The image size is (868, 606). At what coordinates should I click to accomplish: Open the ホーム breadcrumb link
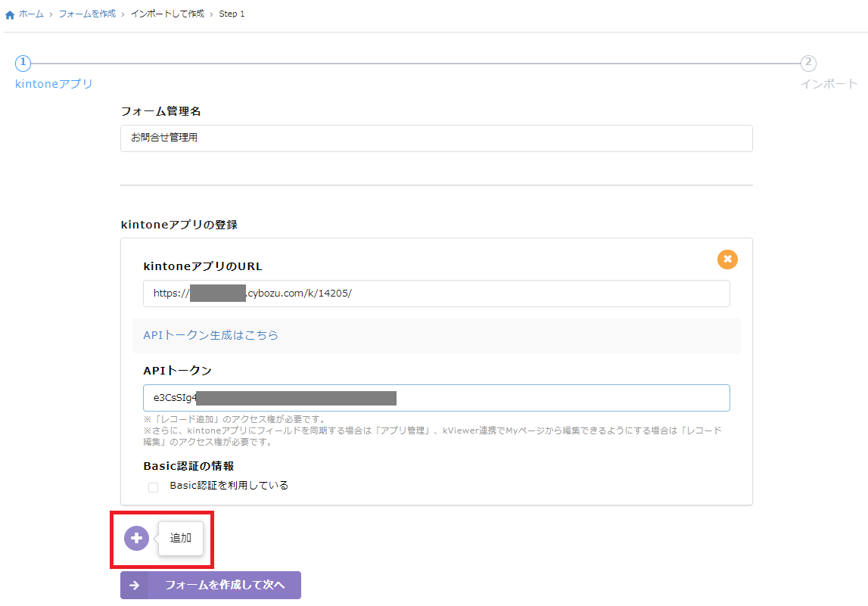click(31, 14)
